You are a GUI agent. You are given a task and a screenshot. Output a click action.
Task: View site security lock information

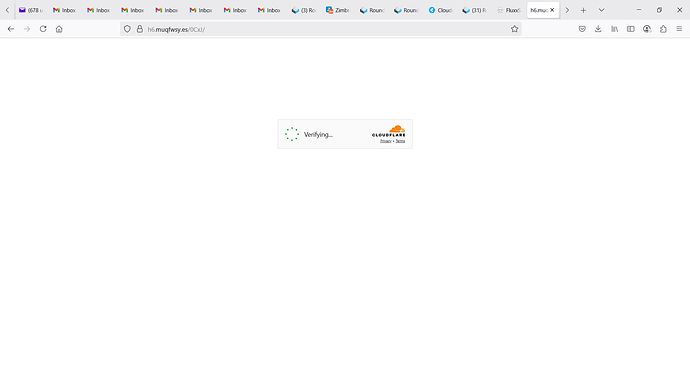pos(139,29)
